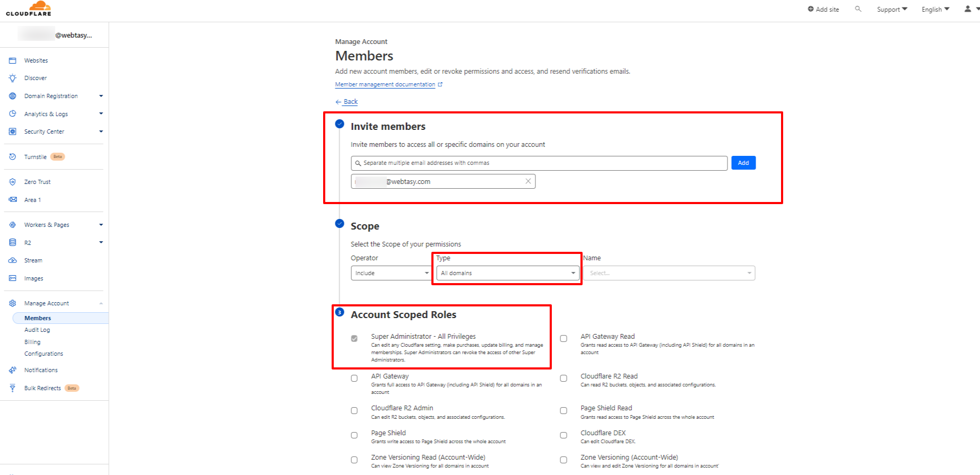
Task: Click the search magnifier in top bar
Action: click(858, 9)
